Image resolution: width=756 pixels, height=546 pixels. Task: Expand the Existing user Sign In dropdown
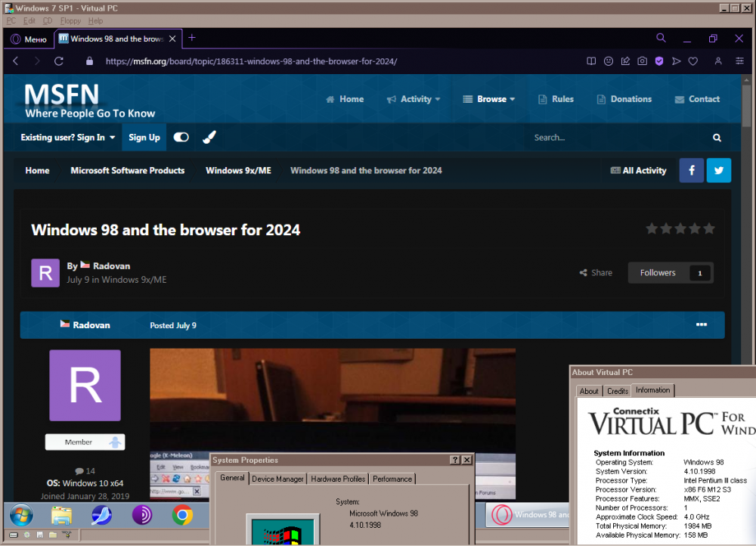pos(68,138)
